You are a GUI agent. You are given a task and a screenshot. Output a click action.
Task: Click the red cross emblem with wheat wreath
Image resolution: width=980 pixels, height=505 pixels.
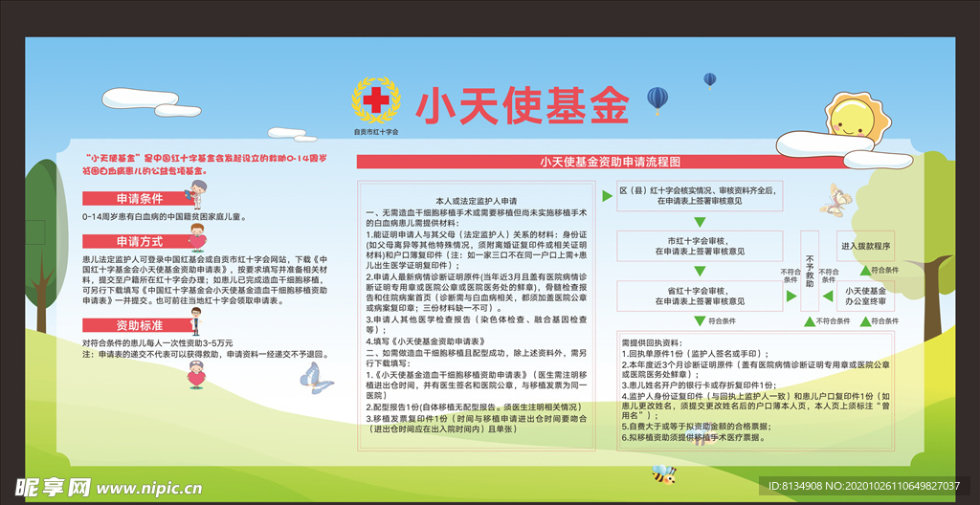375,100
